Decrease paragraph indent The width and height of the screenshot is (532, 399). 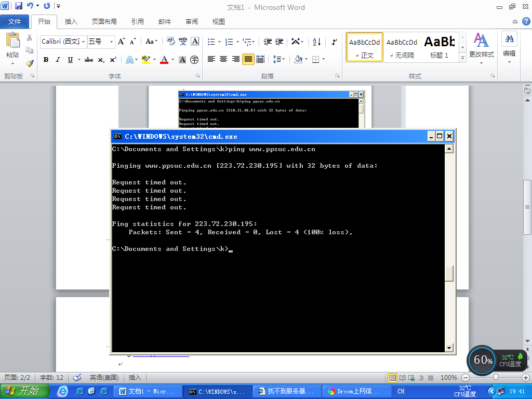point(268,42)
